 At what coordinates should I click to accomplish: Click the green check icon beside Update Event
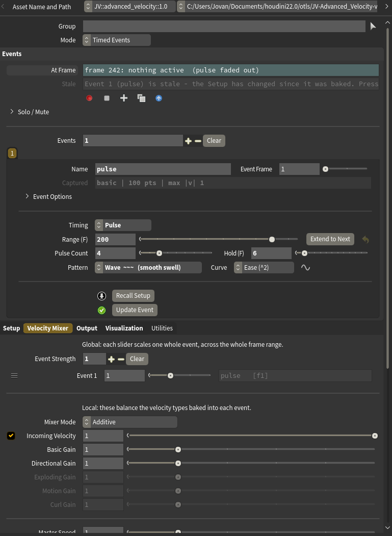pos(102,310)
